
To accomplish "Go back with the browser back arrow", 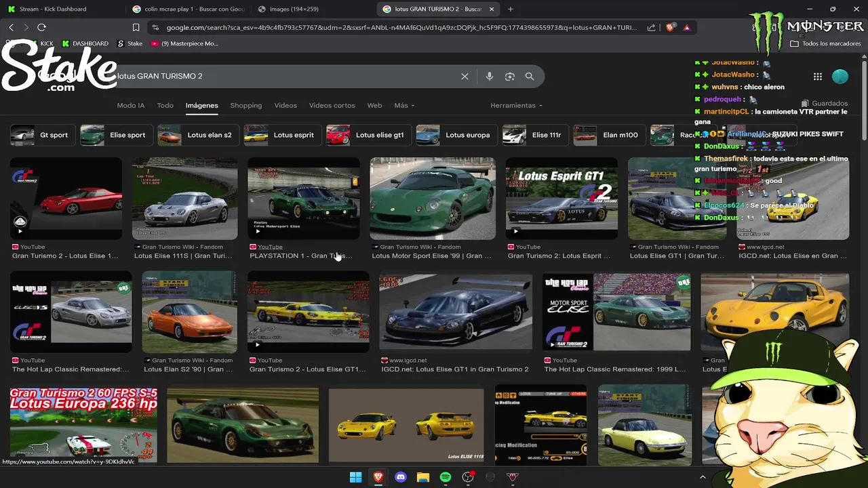I will (11, 27).
